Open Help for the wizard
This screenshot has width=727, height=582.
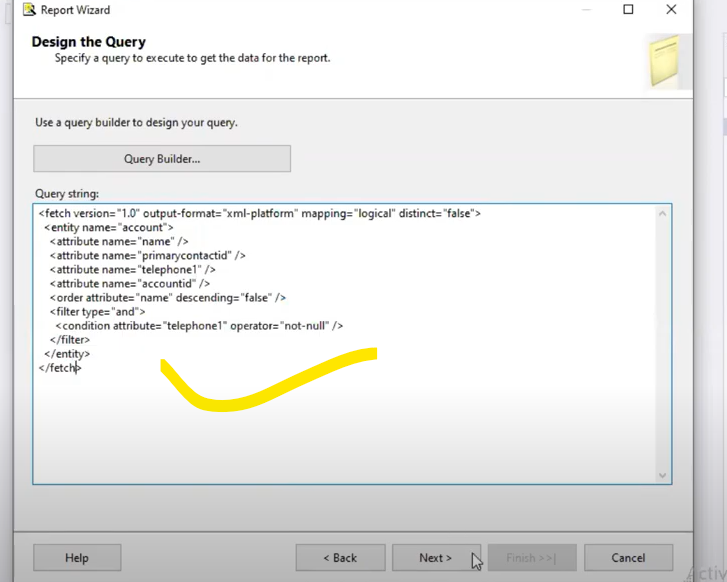(x=77, y=557)
